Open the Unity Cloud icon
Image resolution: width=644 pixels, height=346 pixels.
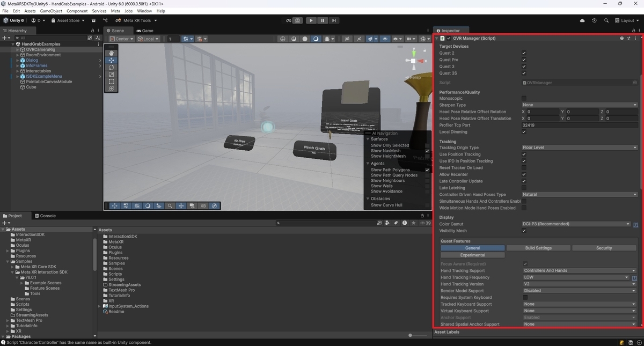coord(582,20)
